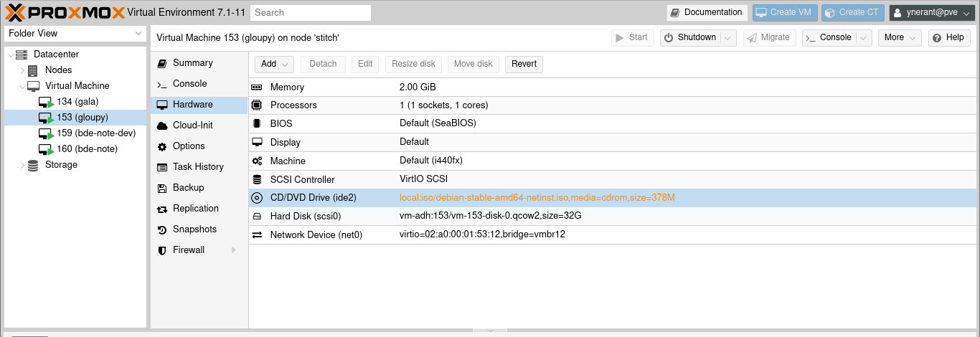Click the Processors chip icon
Screen dimensions: 980x337
click(257, 105)
